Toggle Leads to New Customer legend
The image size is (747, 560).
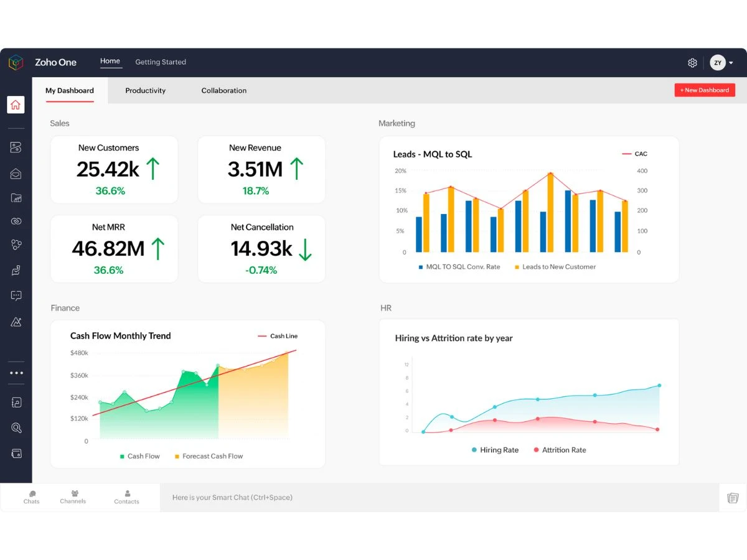tap(555, 267)
